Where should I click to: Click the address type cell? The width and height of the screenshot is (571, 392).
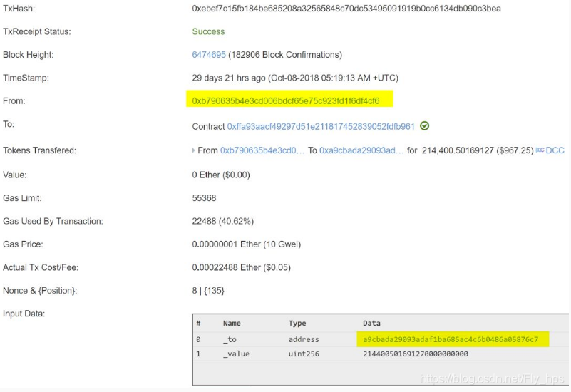coord(304,339)
